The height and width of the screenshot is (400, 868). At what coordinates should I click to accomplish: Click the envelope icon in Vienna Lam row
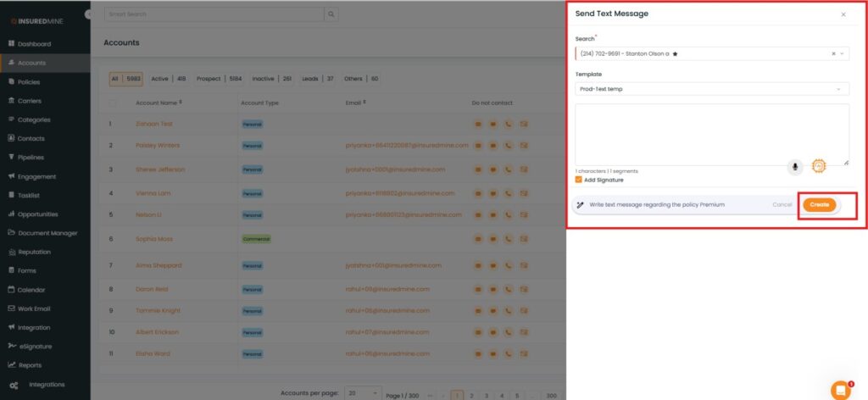[523, 193]
